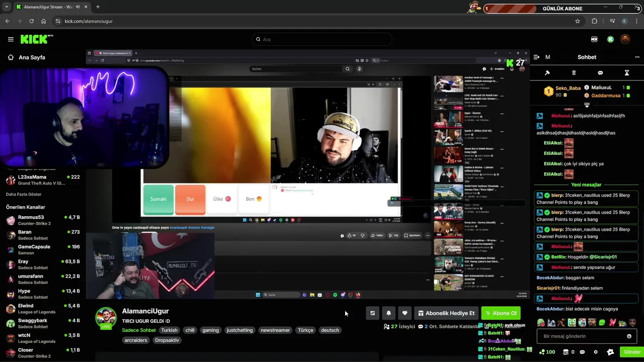Screen dimensions: 644x362
Task: Click AlamanciUgur channel avatar
Action: pyautogui.click(x=106, y=318)
